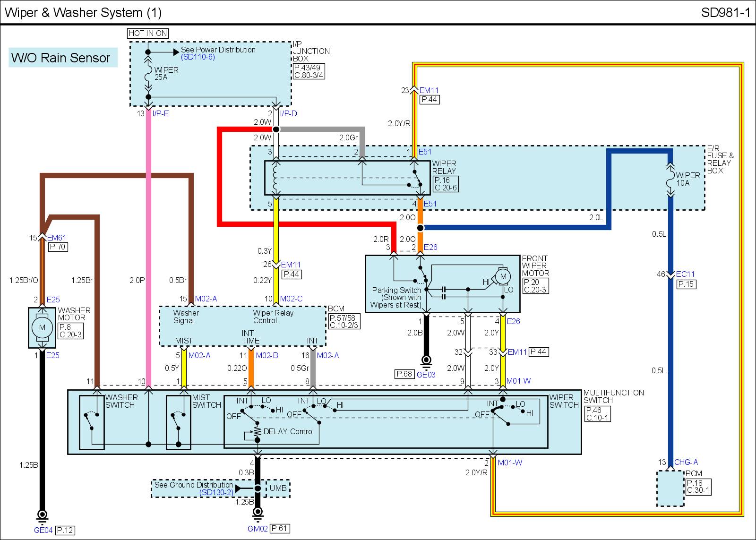756x540 pixels.
Task: Click the HOT IN ON label
Action: [x=148, y=33]
